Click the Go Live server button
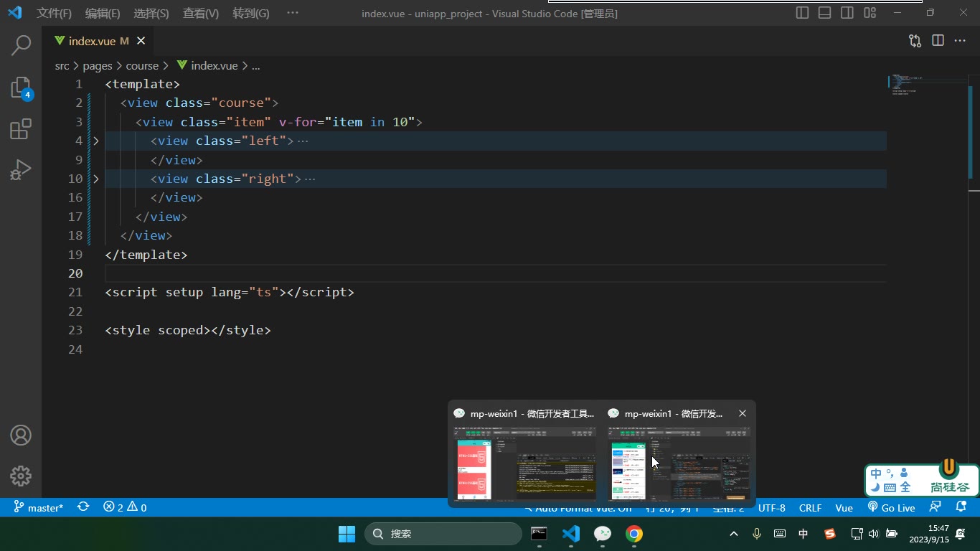 point(891,507)
